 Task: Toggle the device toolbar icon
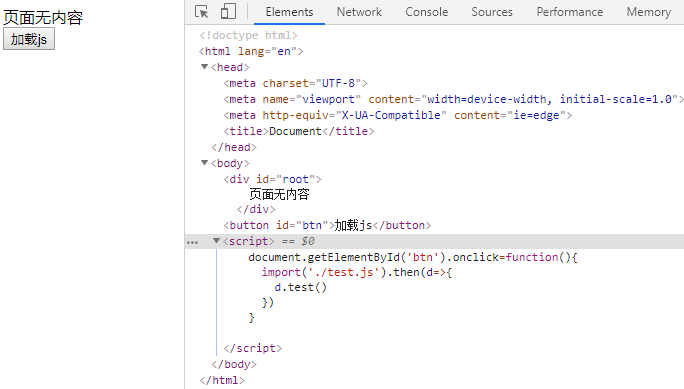(x=228, y=12)
